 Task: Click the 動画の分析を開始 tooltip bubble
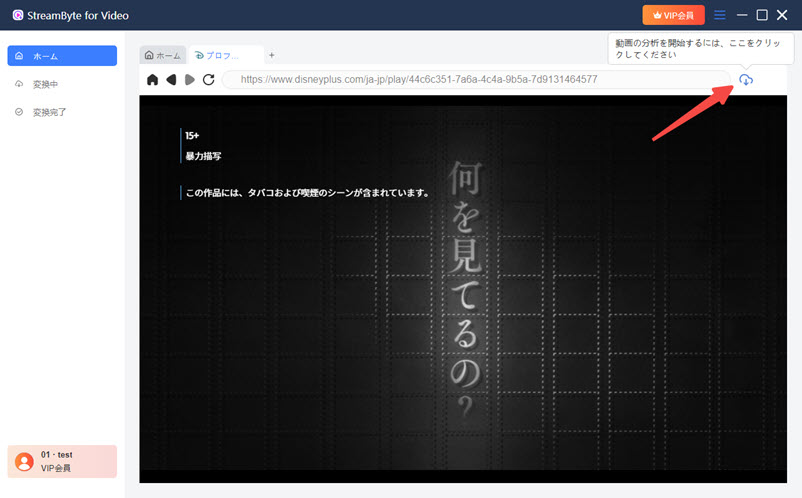700,49
